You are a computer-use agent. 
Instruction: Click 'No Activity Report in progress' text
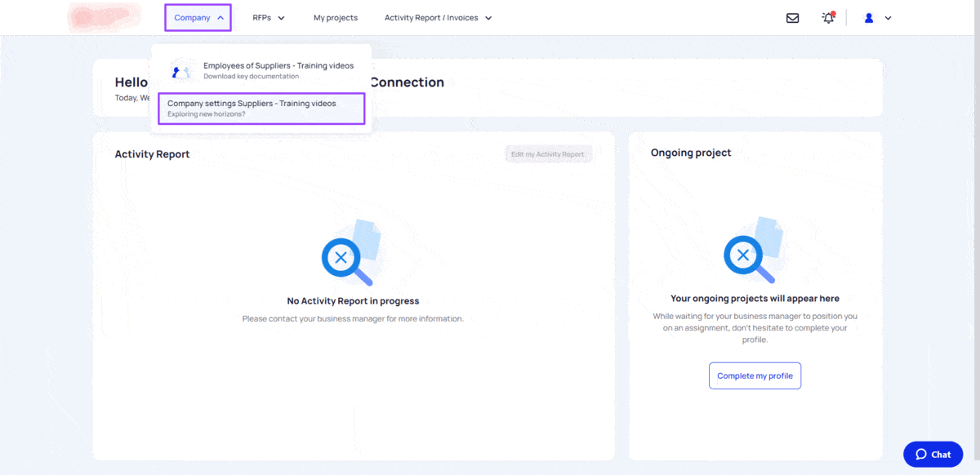(353, 301)
